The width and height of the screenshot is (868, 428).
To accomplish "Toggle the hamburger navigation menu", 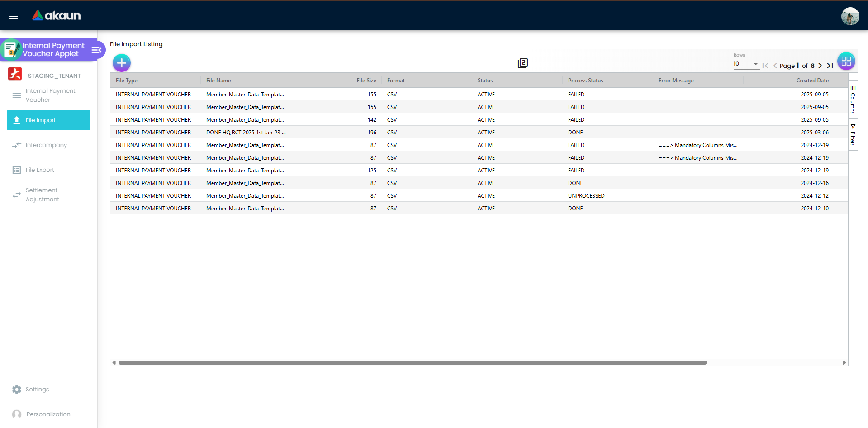I will (x=13, y=16).
